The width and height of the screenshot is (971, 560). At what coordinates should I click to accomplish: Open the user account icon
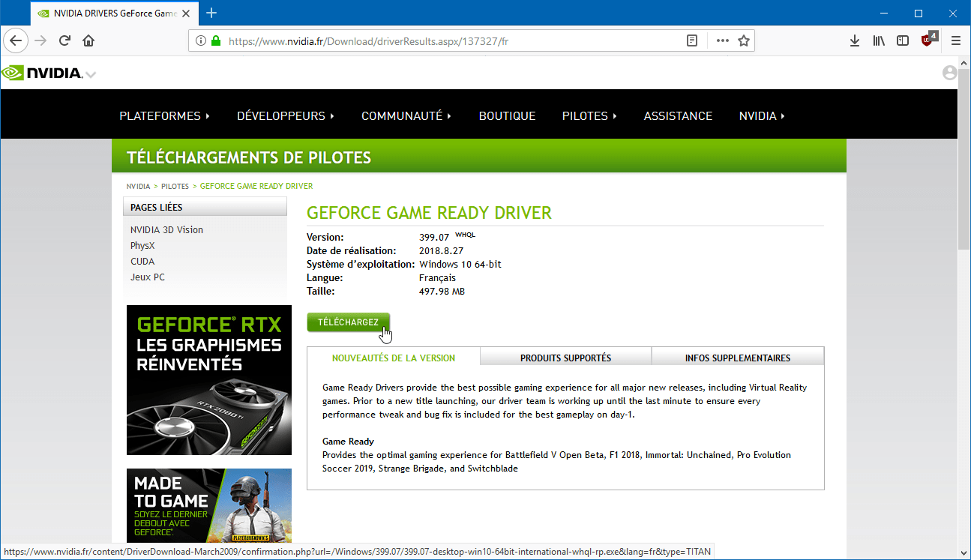[950, 73]
